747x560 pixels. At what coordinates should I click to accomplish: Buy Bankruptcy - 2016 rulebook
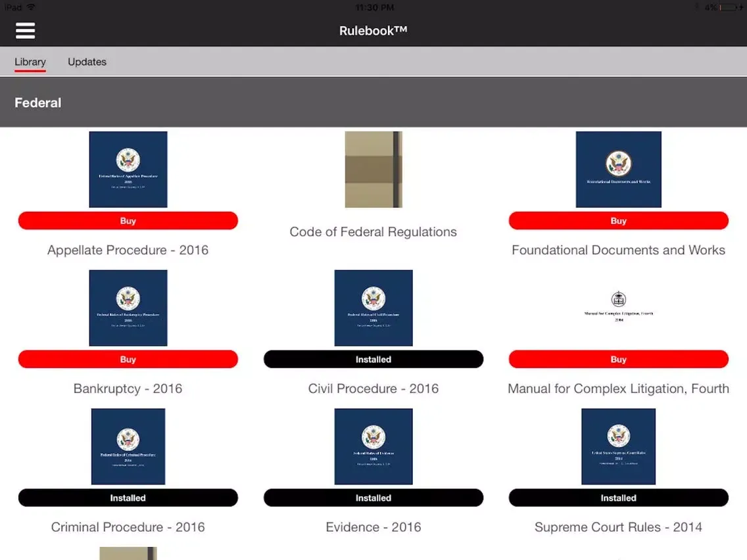click(x=128, y=359)
